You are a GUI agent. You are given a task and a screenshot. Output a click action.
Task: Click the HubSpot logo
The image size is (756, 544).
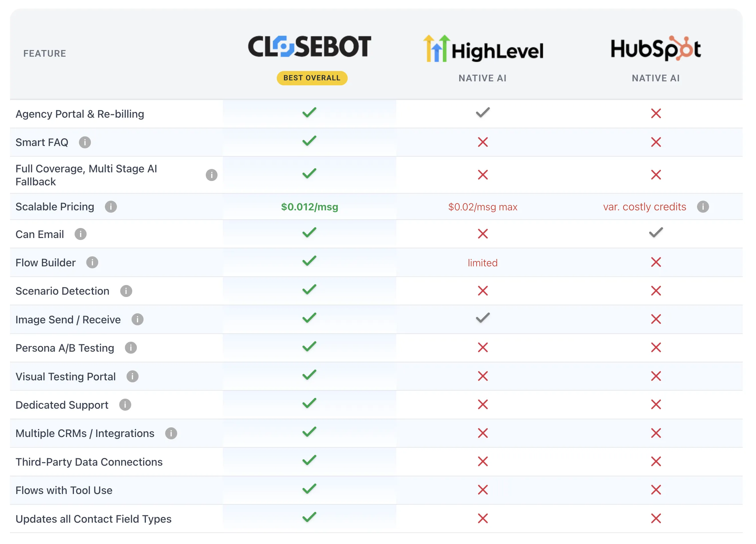pos(656,48)
